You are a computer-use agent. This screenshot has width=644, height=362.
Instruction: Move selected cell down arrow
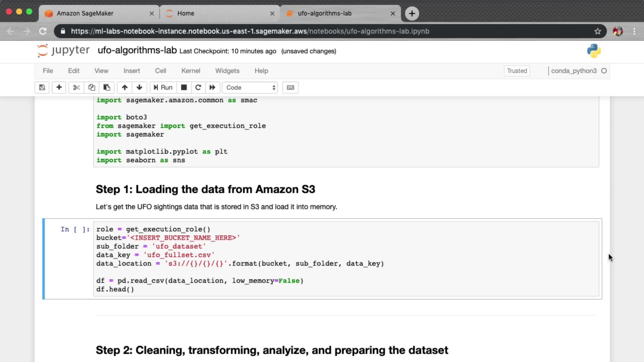(140, 87)
